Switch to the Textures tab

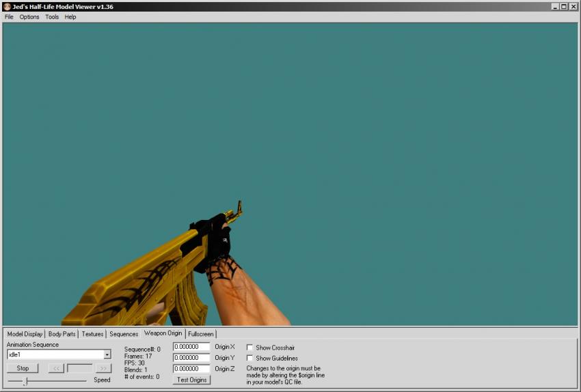click(x=92, y=334)
